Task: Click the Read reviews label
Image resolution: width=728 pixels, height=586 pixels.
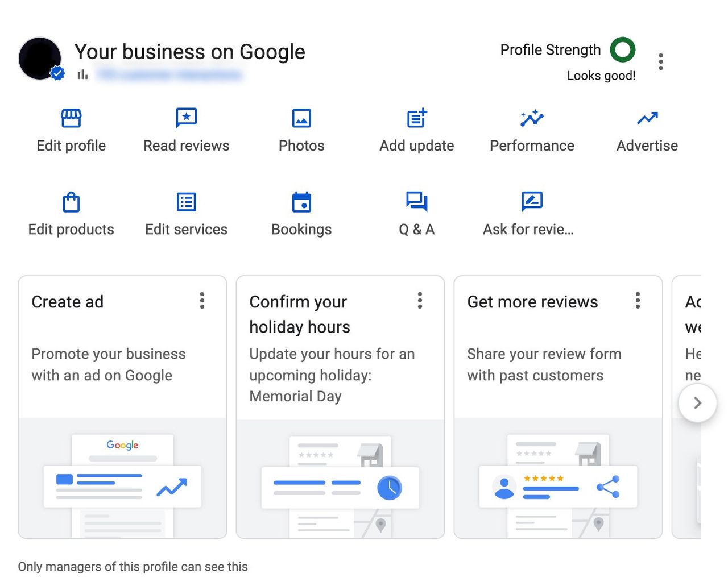Action: click(x=186, y=146)
